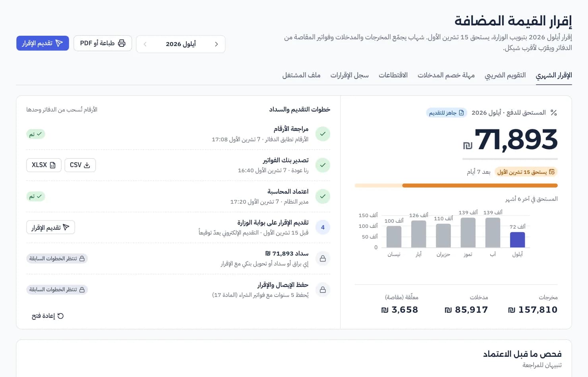The image size is (588, 377).
Task: Click تنتظر الخطوات السابقة badge on حفظ الإيصال row
Action: click(57, 290)
